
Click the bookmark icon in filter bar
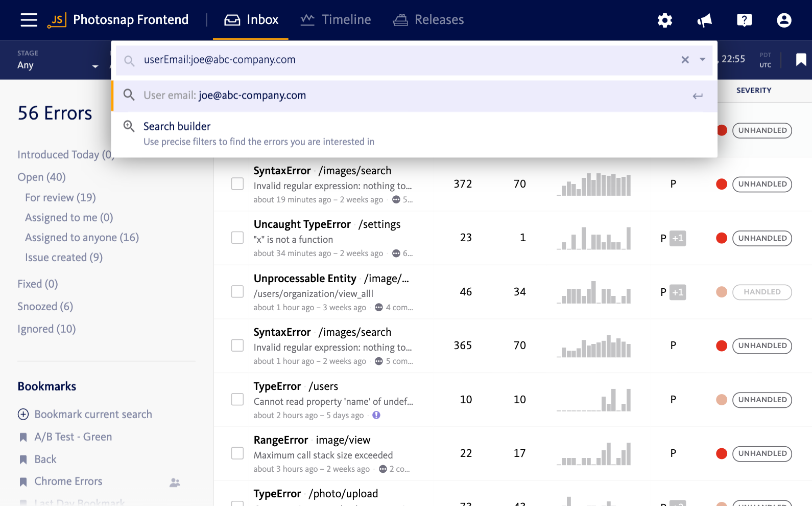pos(801,60)
